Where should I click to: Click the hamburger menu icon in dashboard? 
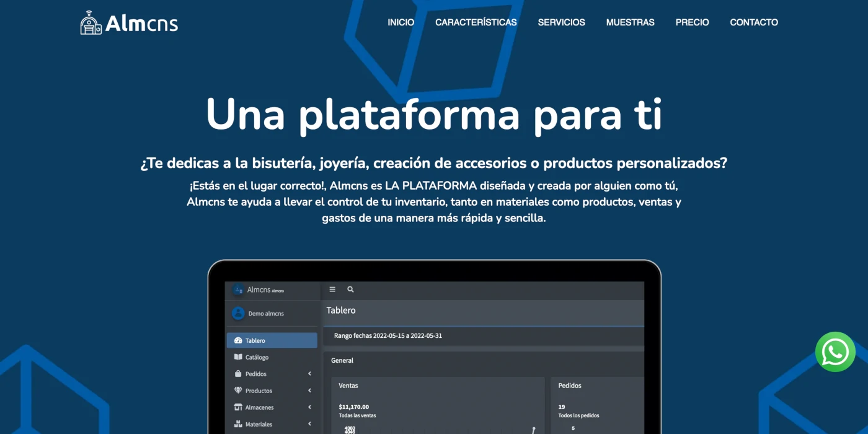click(332, 290)
